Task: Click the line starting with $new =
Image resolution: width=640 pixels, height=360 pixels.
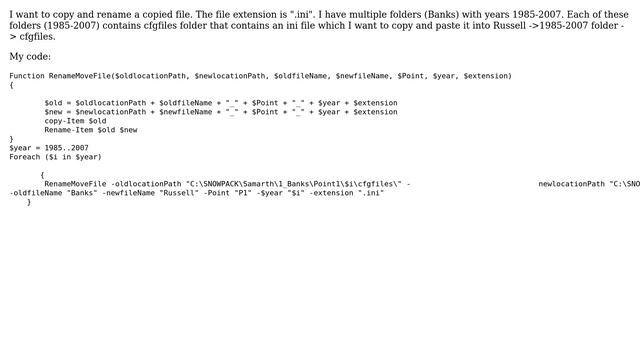Action: point(221,112)
